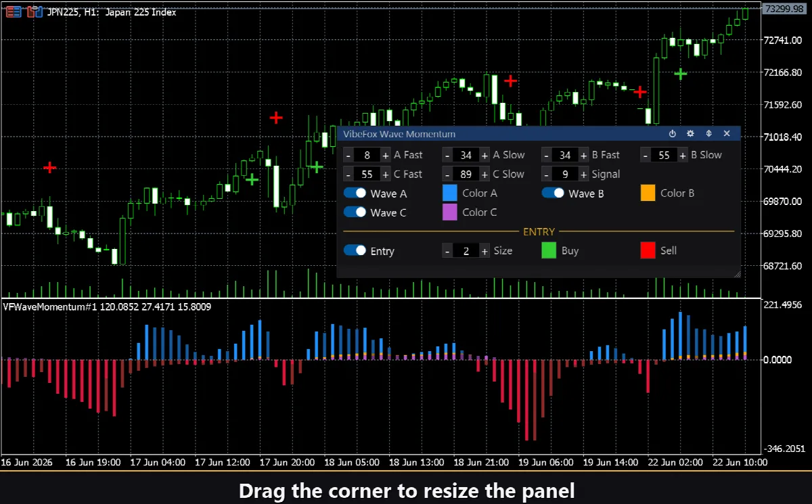Click the collapse arrows icon in panel header

tap(709, 134)
